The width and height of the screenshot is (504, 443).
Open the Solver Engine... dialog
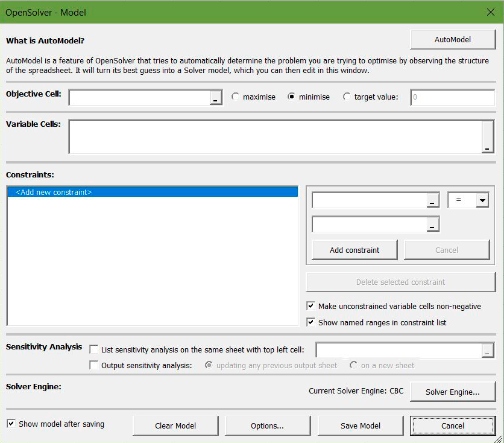click(453, 392)
